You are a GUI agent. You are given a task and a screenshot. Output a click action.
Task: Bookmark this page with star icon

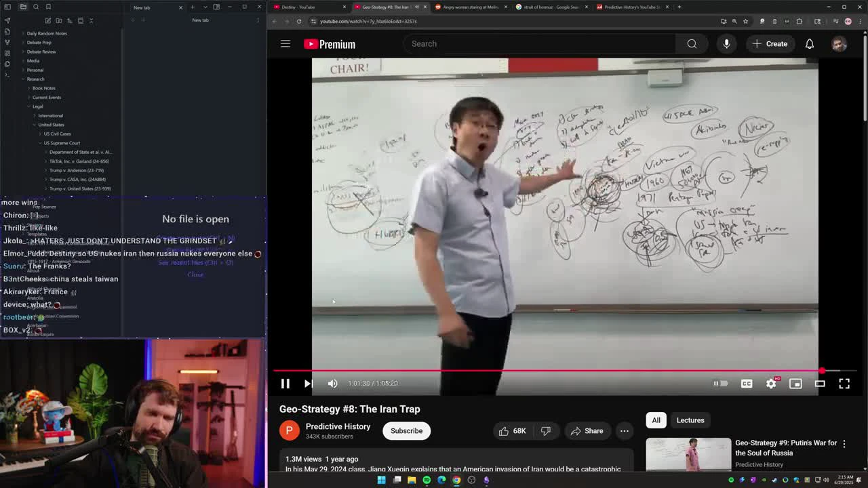coord(747,21)
